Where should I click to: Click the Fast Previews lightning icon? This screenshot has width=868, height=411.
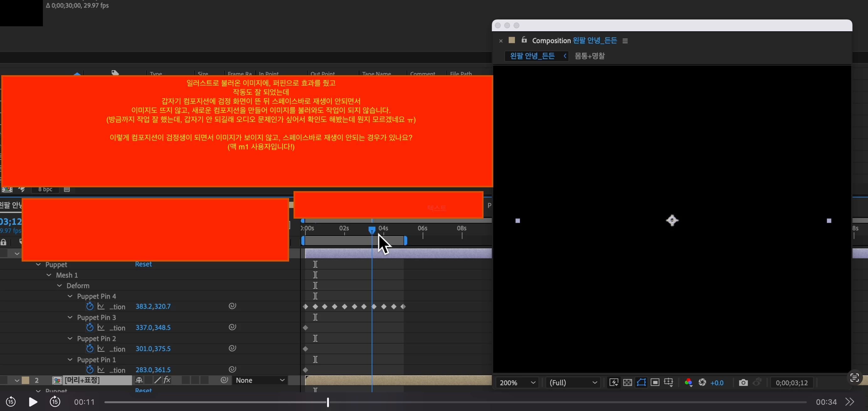tap(614, 383)
